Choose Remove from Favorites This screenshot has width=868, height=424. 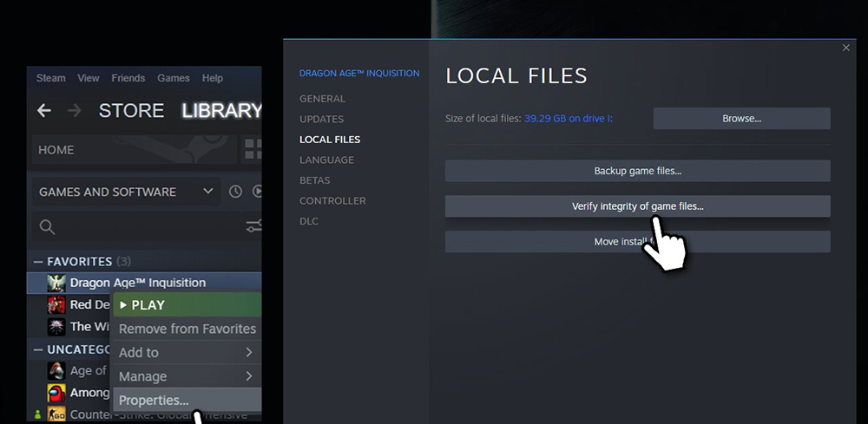(x=187, y=329)
